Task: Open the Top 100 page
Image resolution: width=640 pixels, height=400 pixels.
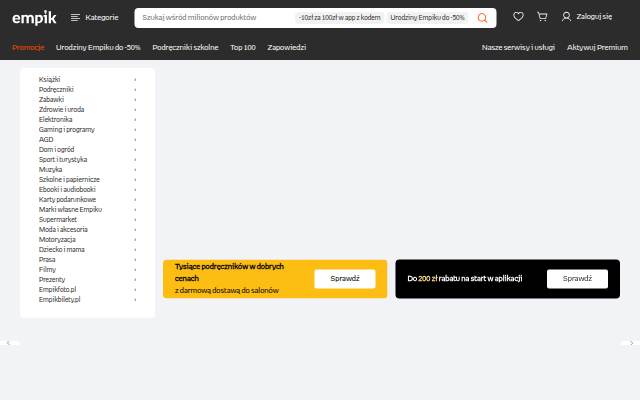Action: (x=243, y=47)
